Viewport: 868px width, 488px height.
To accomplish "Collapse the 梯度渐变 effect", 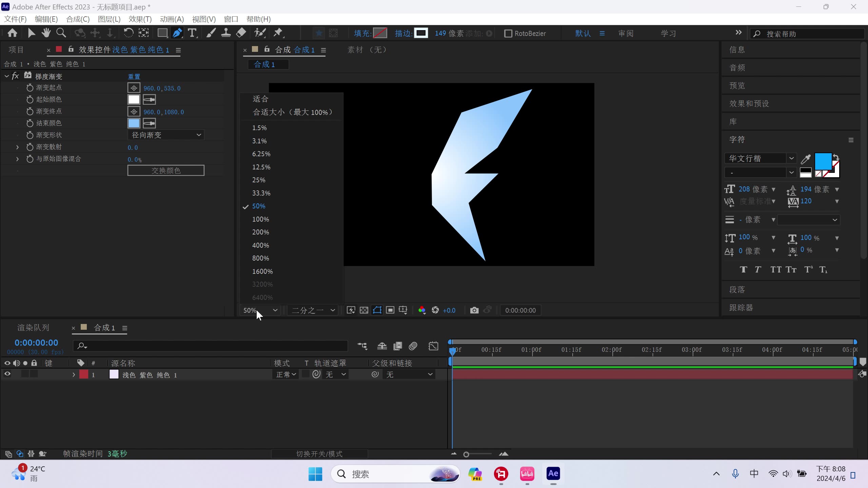I will click(6, 76).
